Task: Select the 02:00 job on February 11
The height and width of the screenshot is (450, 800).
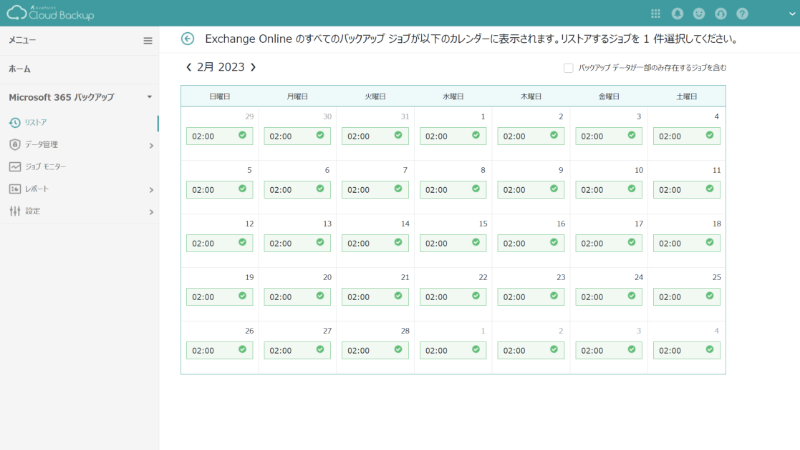Action: tap(687, 190)
